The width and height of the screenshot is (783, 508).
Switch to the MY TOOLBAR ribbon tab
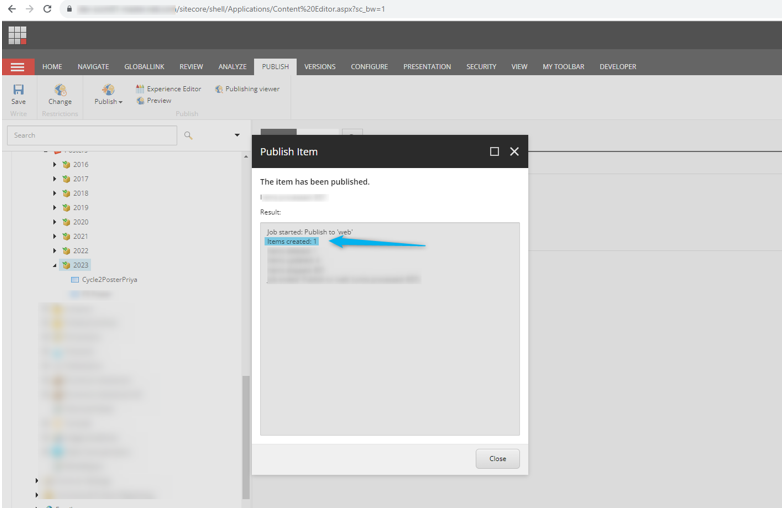(563, 67)
